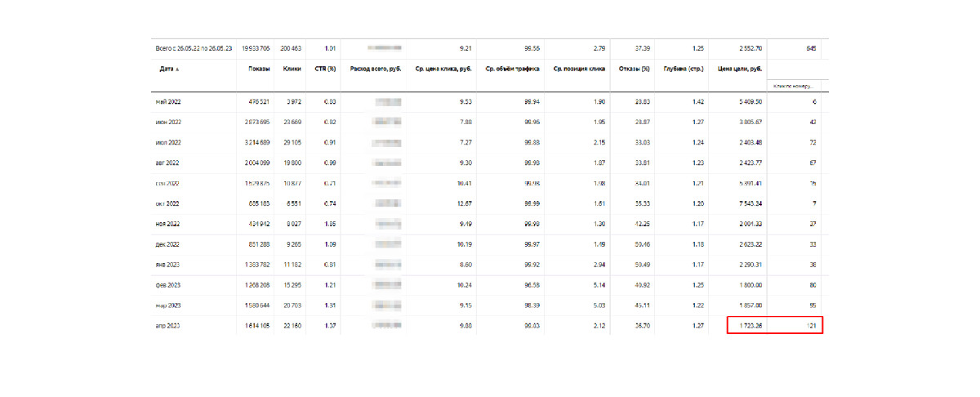Screen dimensions: 980x397
Task: Click the total period summary row label
Action: [x=193, y=49]
